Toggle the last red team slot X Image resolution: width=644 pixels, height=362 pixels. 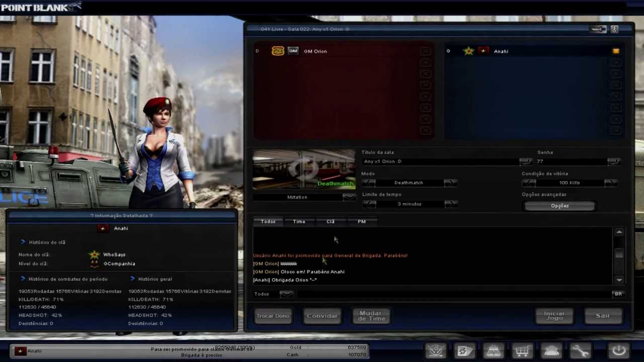click(x=425, y=130)
